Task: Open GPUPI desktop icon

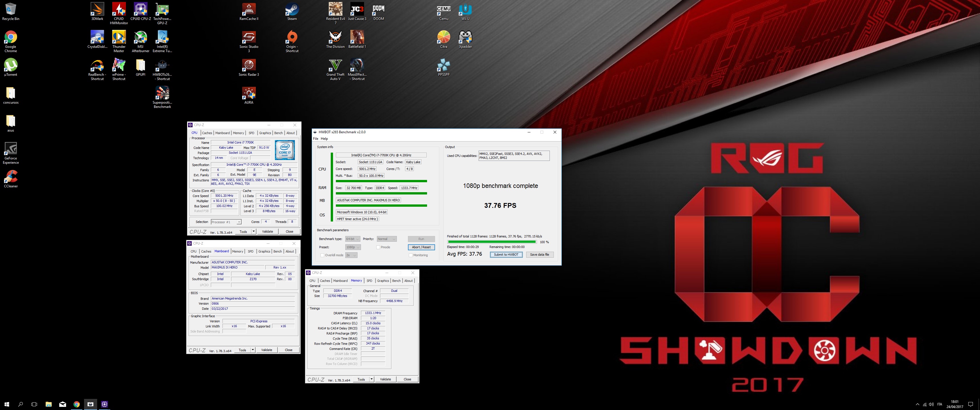Action: 140,67
